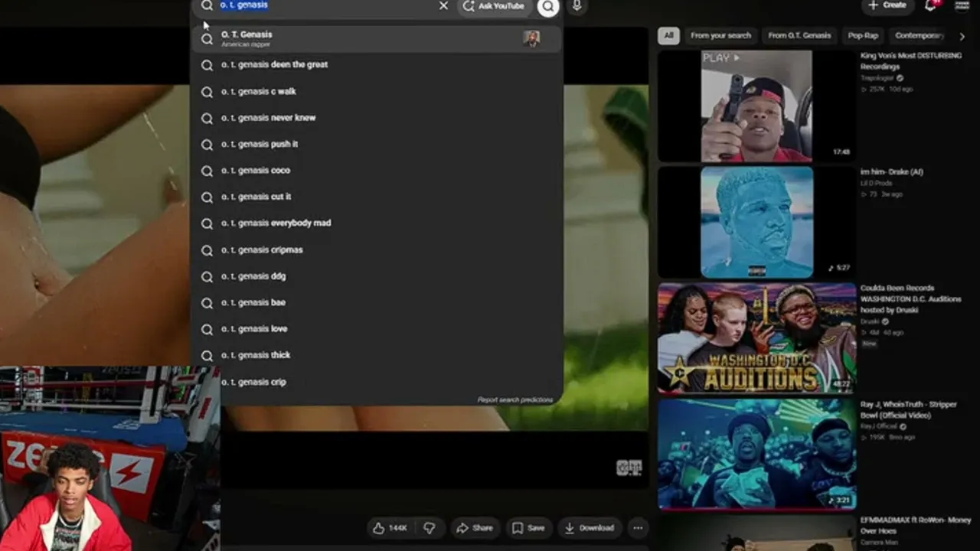Pick the "o. t. genasis cut it" suggestion
This screenshot has height=551, width=980.
pos(377,197)
